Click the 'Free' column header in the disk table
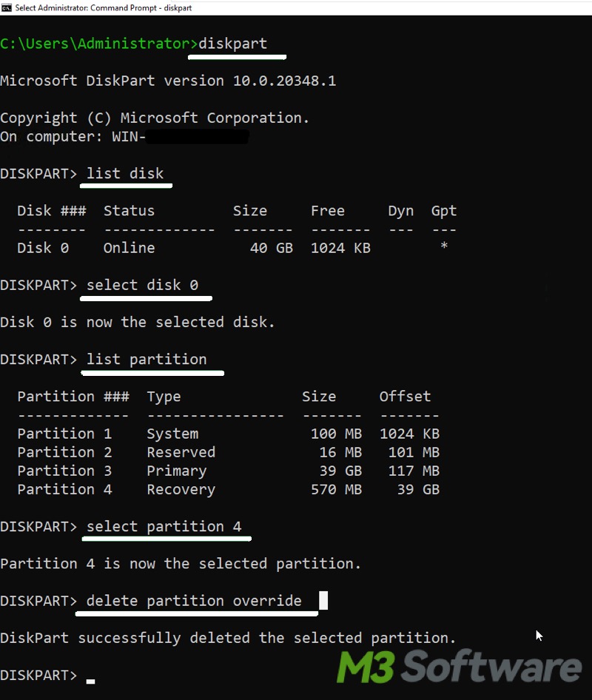This screenshot has height=700, width=592. coord(328,211)
